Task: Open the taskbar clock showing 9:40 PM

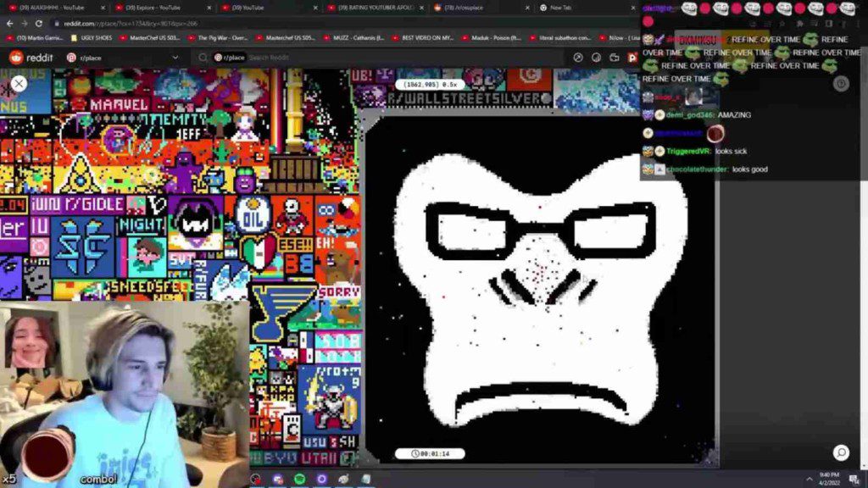Action: point(829,479)
